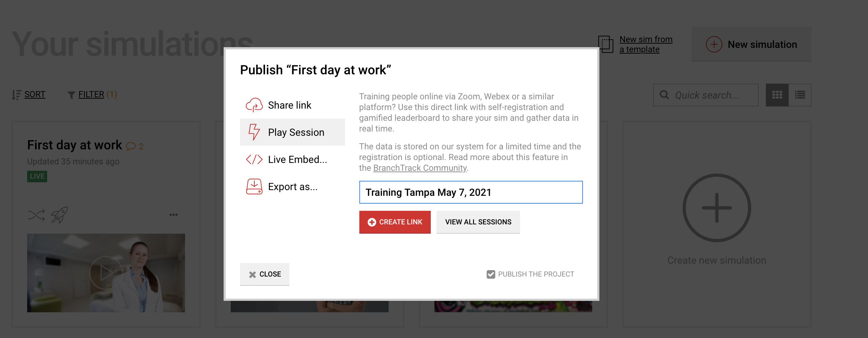Open the FILTER options
This screenshot has height=338, width=868.
pos(91,94)
